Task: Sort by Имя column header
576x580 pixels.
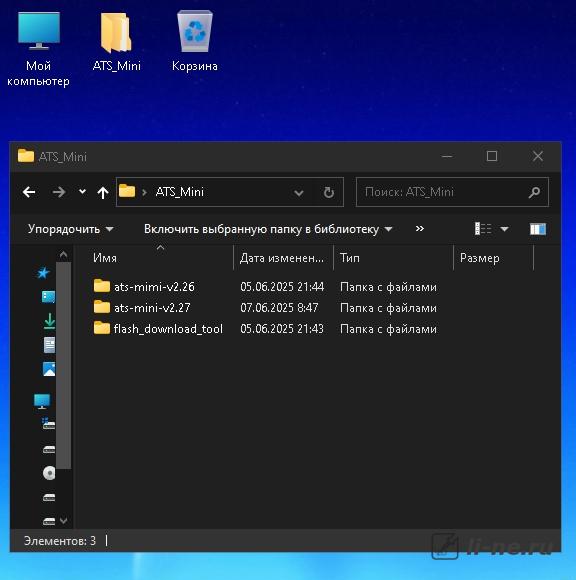Action: tap(105, 258)
